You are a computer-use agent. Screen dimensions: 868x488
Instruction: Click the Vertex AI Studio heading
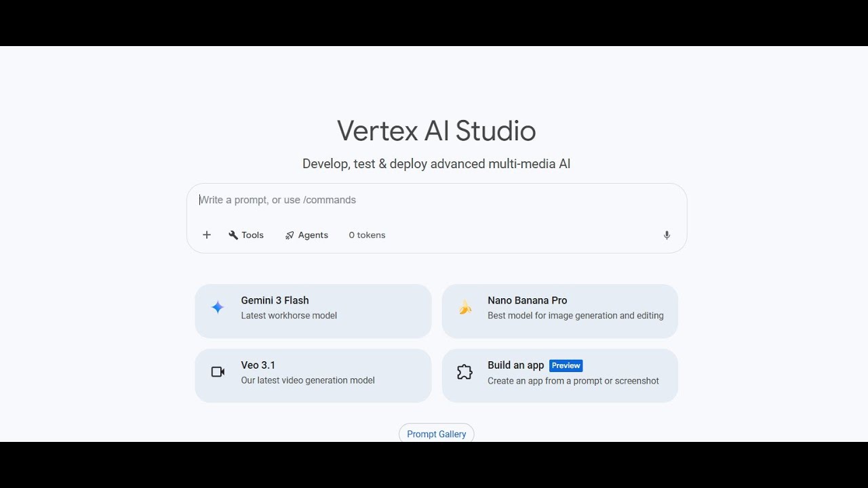437,131
